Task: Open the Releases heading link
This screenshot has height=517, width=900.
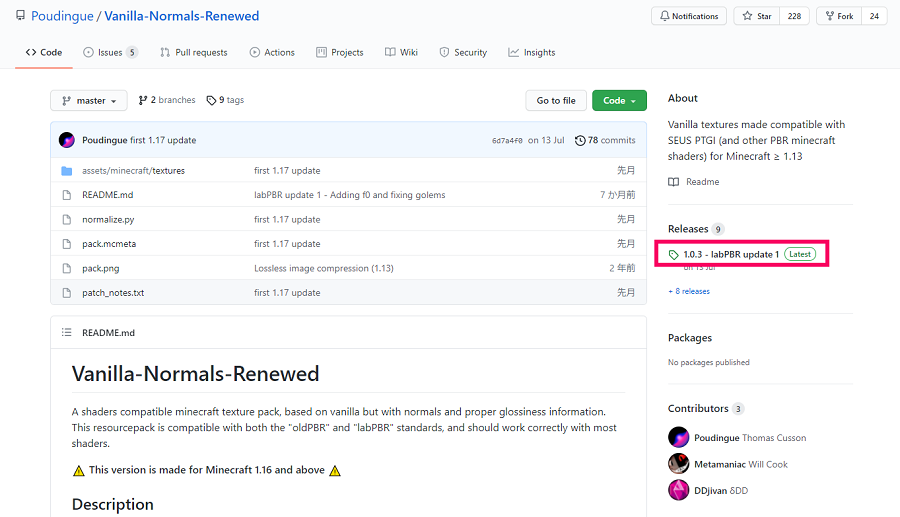Action: [x=688, y=228]
